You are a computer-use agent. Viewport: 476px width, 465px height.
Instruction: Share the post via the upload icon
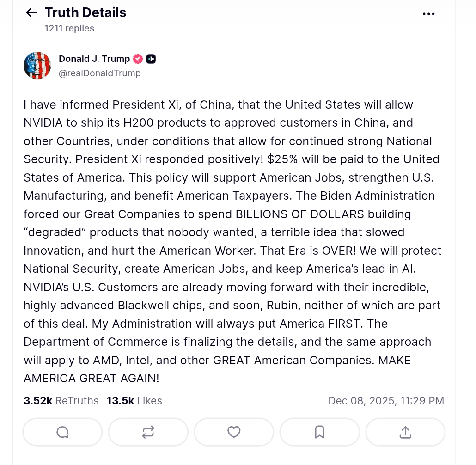[405, 432]
